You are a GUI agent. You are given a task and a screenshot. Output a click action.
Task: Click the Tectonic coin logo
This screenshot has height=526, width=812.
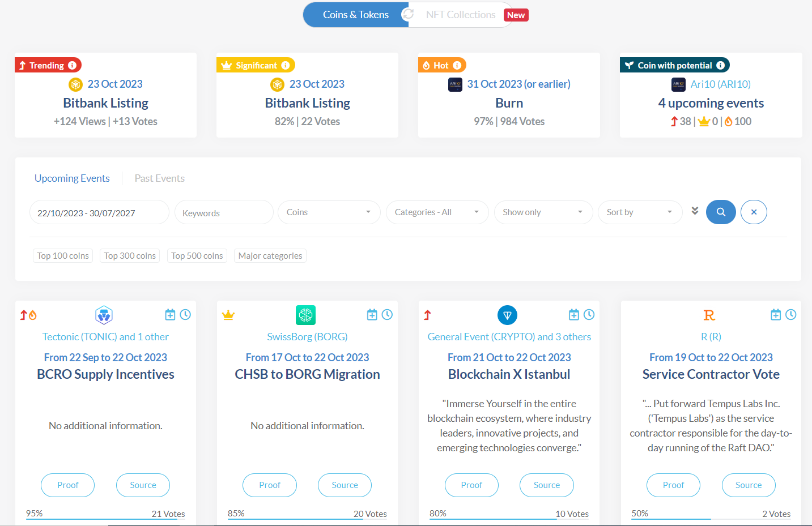click(104, 315)
